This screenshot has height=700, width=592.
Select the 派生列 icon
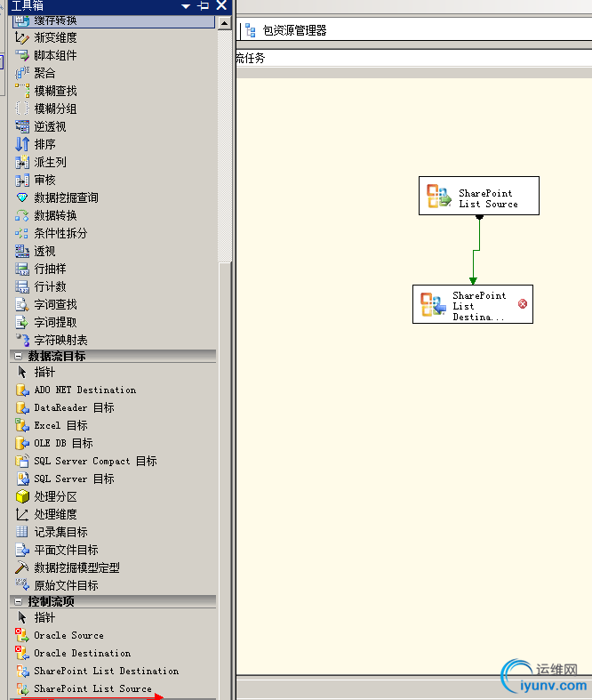(22, 162)
